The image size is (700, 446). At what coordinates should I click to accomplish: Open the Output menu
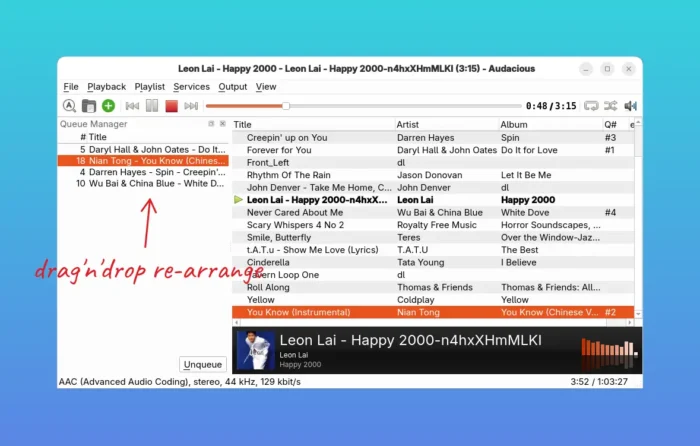click(x=232, y=87)
